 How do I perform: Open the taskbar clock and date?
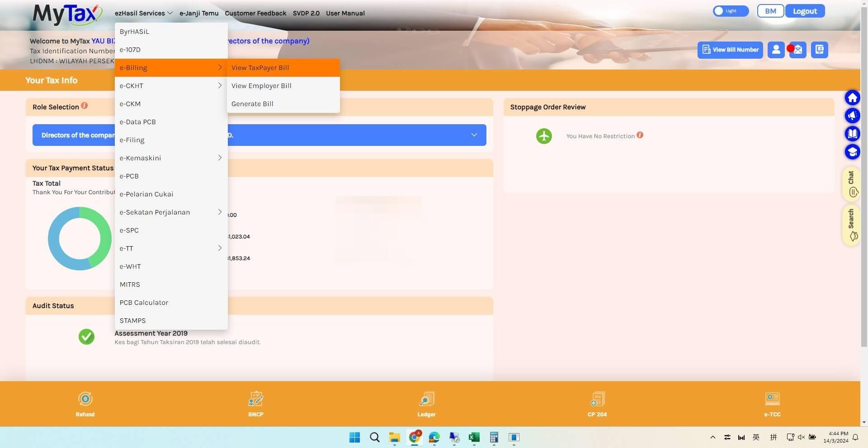point(835,437)
